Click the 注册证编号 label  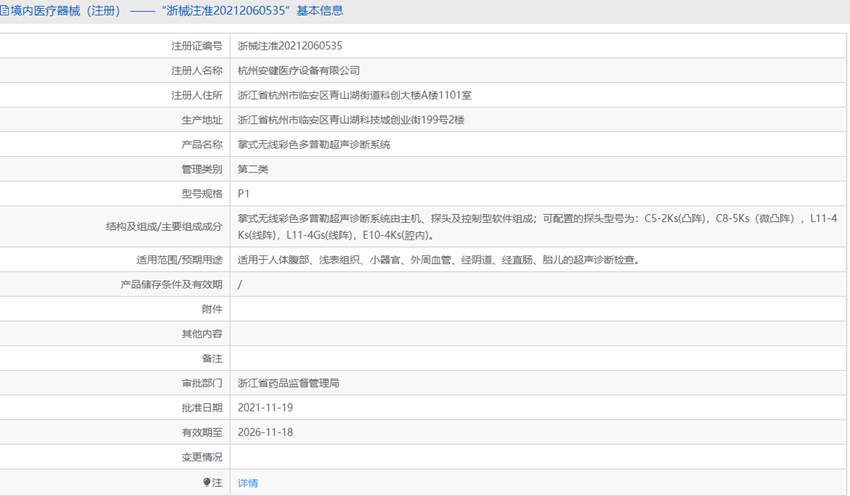pos(197,46)
